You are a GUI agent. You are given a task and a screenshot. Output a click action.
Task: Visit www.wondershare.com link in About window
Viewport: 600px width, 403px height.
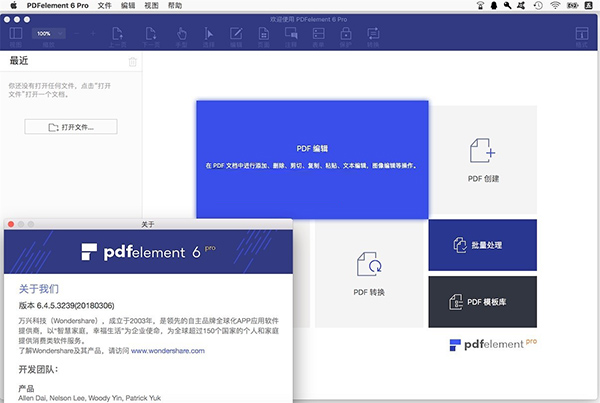tap(168, 351)
